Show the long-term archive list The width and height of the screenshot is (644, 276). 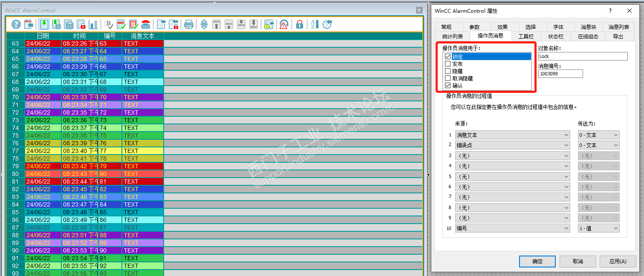(69, 24)
